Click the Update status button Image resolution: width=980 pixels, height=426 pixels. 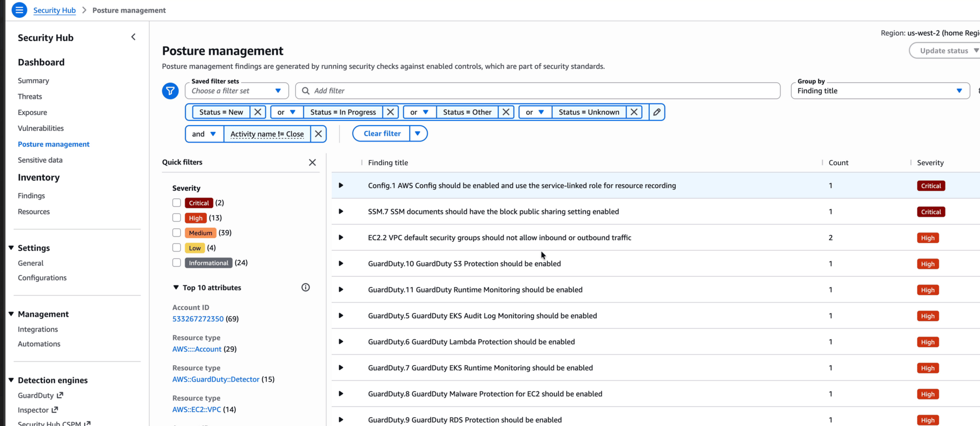pyautogui.click(x=944, y=51)
